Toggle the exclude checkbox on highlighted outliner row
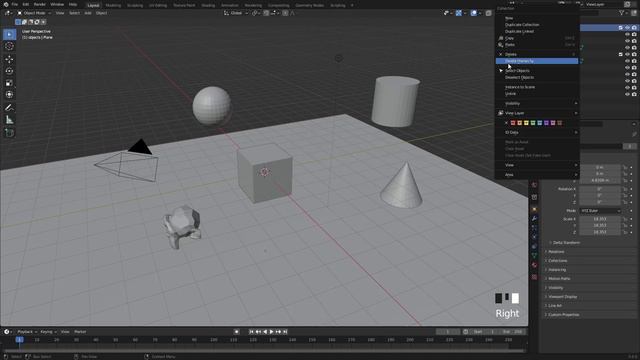The height and width of the screenshot is (360, 640). [x=620, y=28]
